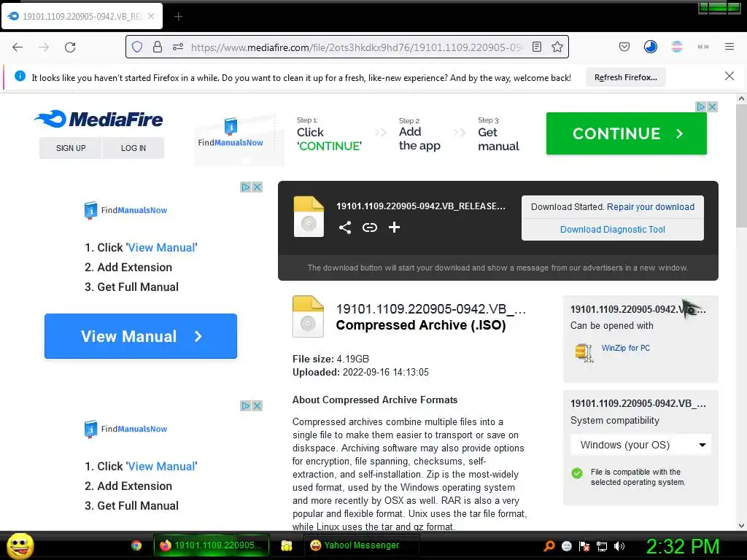Open the smiley Start button on taskbar
The image size is (747, 560).
click(20, 545)
